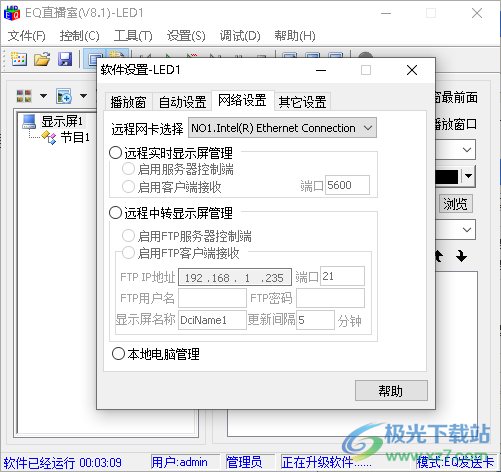Click the black color swatch

[x=447, y=177]
